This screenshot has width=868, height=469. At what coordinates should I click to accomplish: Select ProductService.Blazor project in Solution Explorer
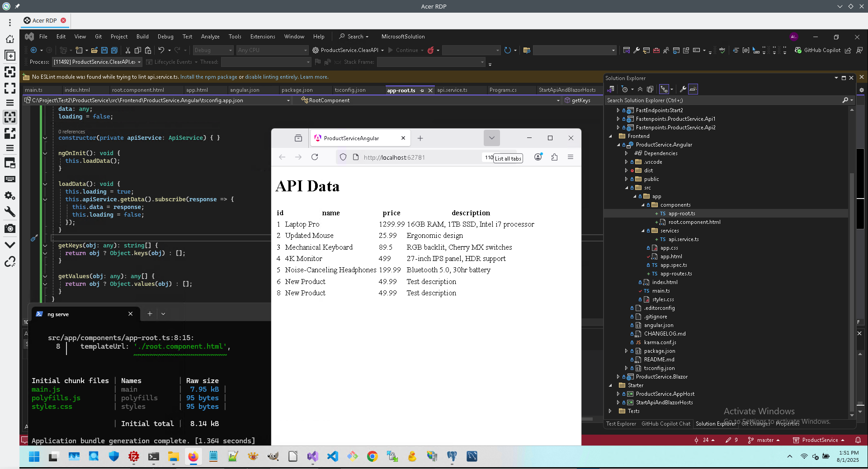click(x=662, y=377)
